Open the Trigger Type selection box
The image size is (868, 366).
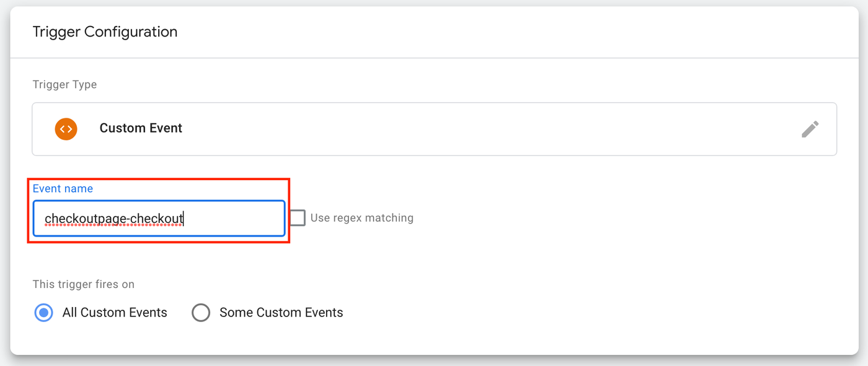coord(434,129)
